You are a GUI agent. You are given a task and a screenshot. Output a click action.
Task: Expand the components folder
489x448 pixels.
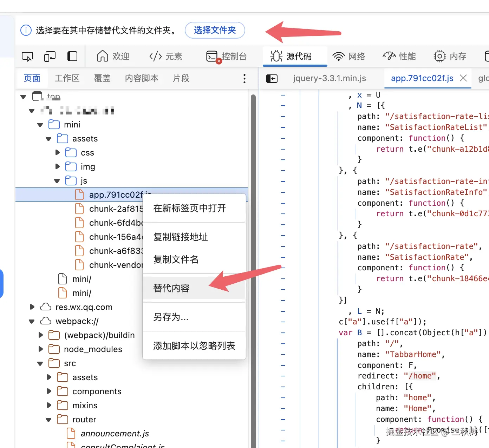point(49,391)
